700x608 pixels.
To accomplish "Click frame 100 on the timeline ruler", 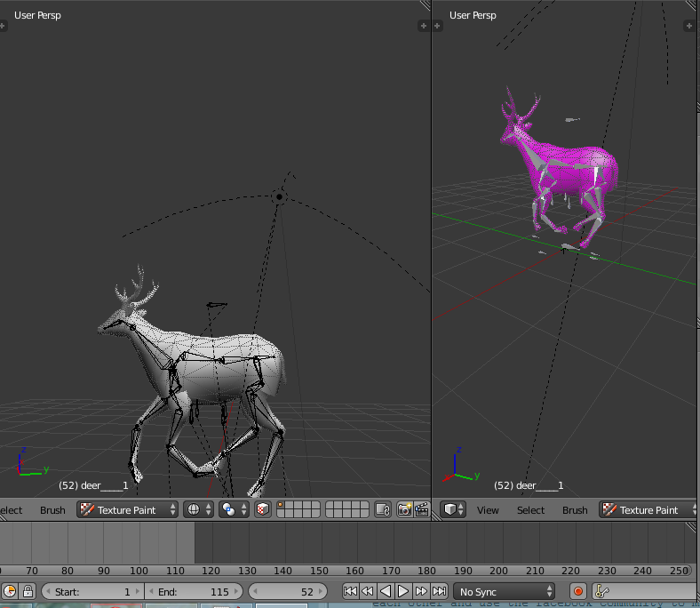I will point(139,571).
